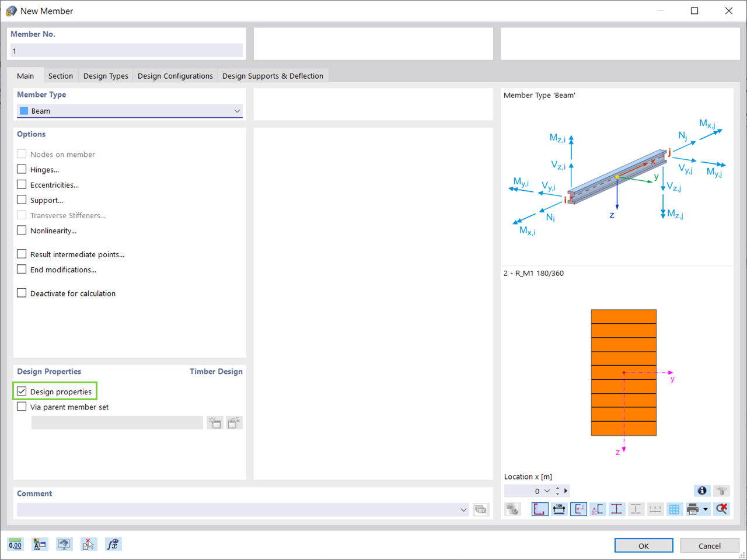Image resolution: width=747 pixels, height=560 pixels.
Task: Click the Location x spinner arrows
Action: pyautogui.click(x=558, y=491)
